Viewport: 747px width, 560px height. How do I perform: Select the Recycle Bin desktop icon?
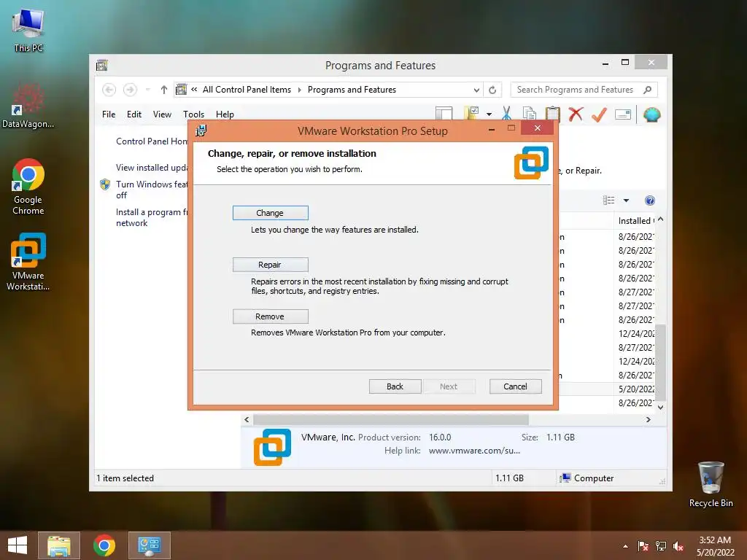pyautogui.click(x=711, y=484)
